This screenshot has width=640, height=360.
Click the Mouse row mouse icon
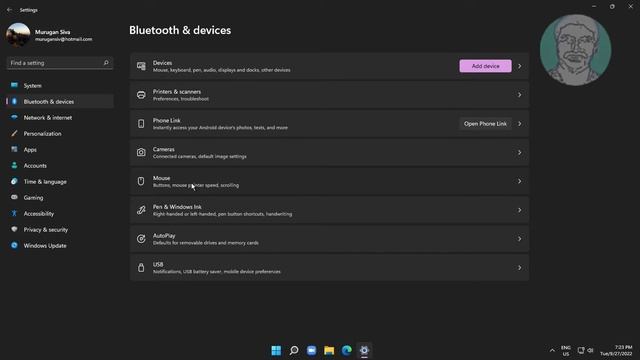[x=141, y=181]
